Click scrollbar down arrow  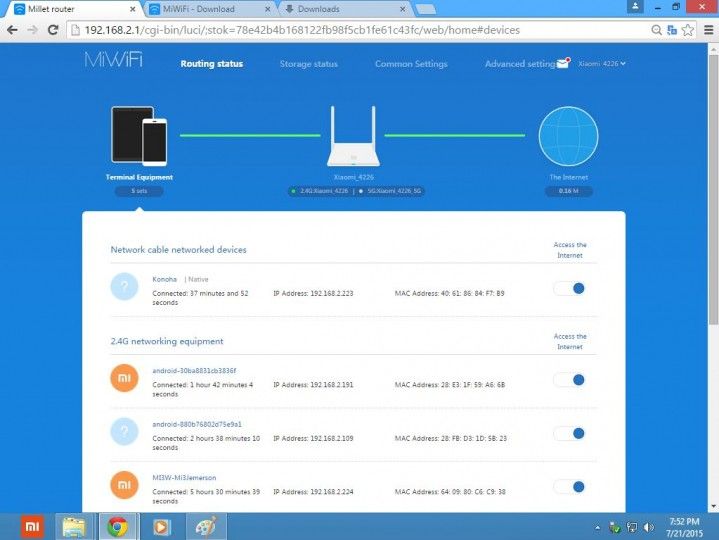[713, 507]
